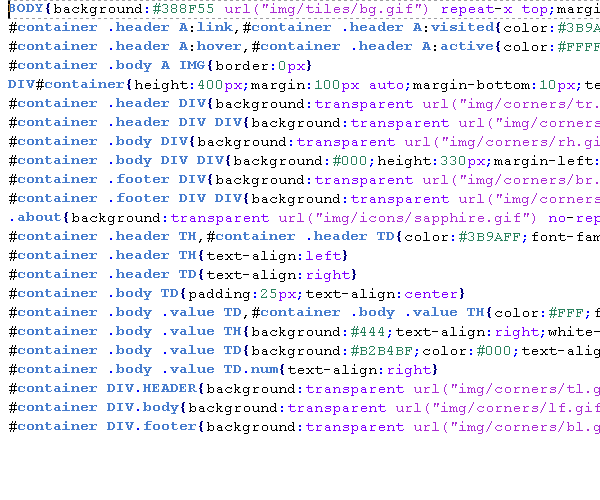The width and height of the screenshot is (600, 500).
Task: Click "A:link" in the header selector line
Action: click(206, 28)
